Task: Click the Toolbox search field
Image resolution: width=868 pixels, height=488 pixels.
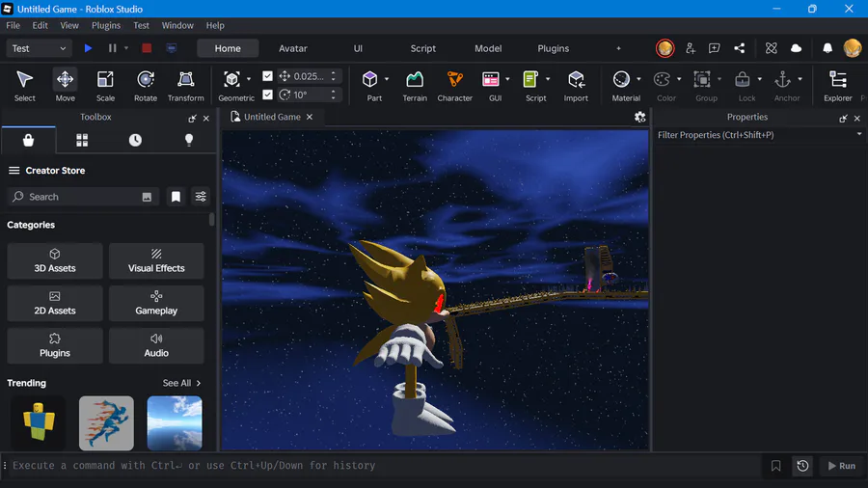Action: click(83, 197)
